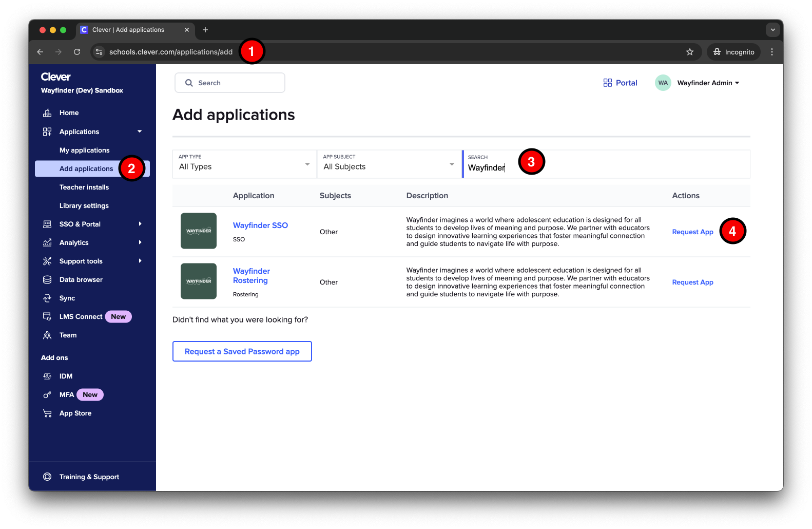Click "Didn't find what you were looking for?" text
The width and height of the screenshot is (812, 529).
(240, 320)
